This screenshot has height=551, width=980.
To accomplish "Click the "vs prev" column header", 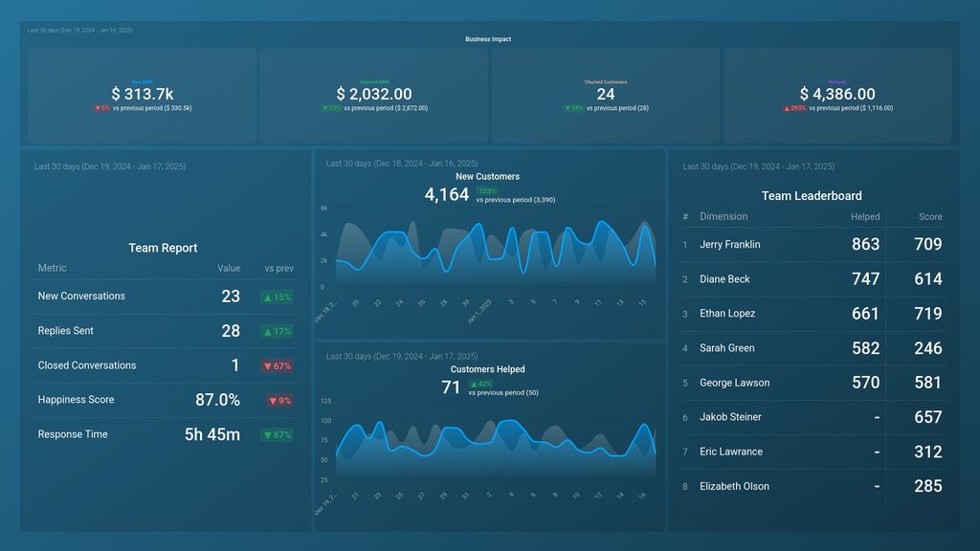I will tap(278, 268).
